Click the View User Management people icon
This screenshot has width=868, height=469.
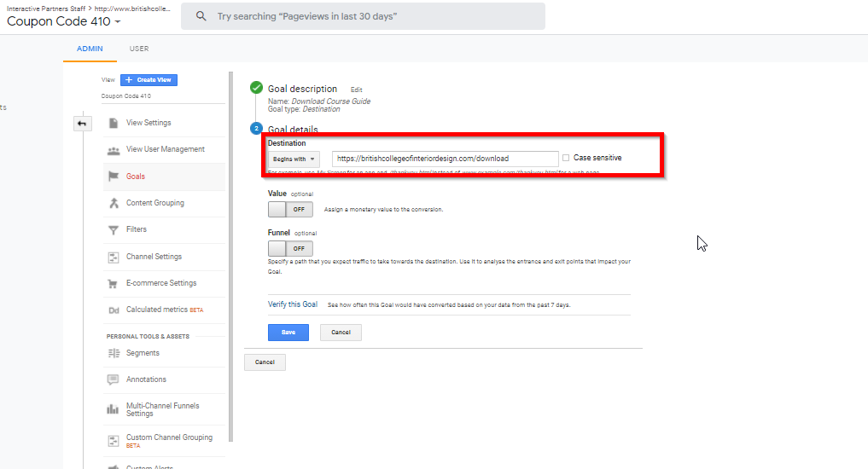pos(114,150)
